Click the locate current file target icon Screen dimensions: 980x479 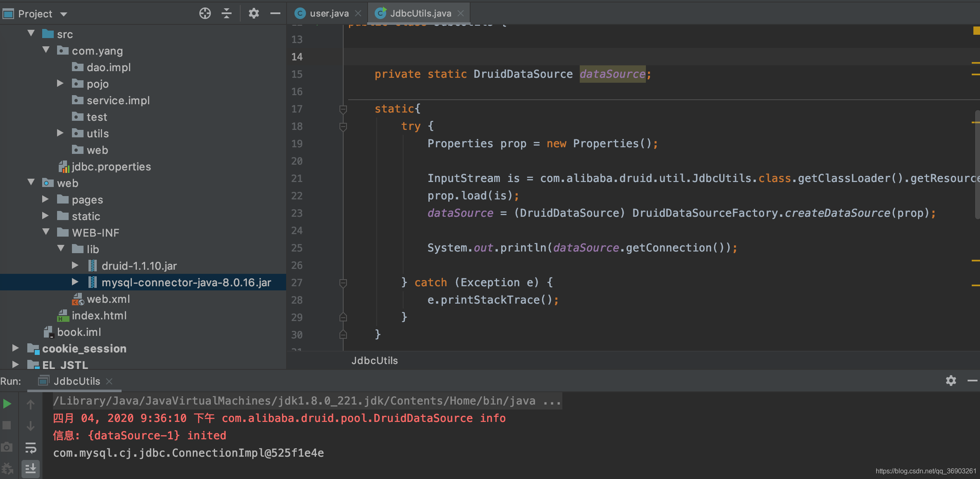[x=205, y=14]
